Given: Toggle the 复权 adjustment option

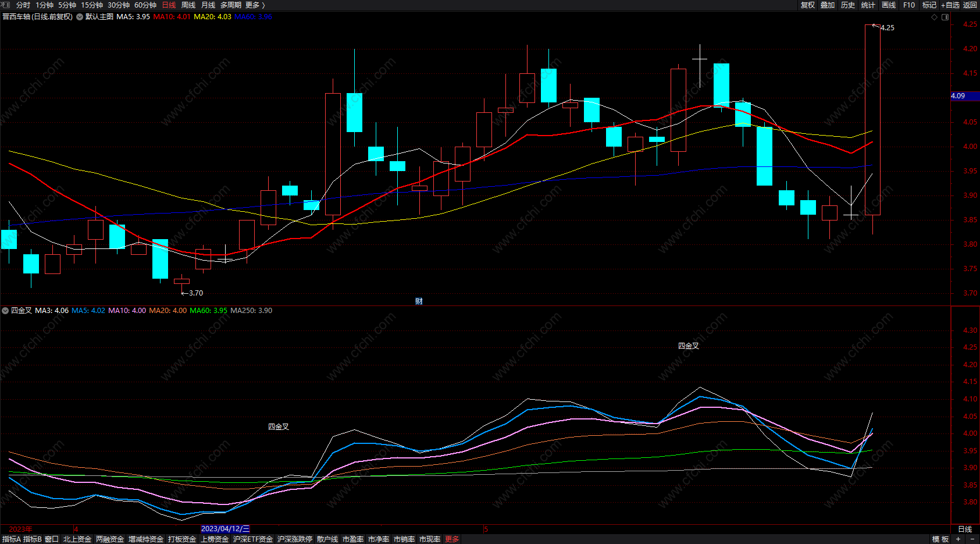Looking at the screenshot, I should pos(807,5).
